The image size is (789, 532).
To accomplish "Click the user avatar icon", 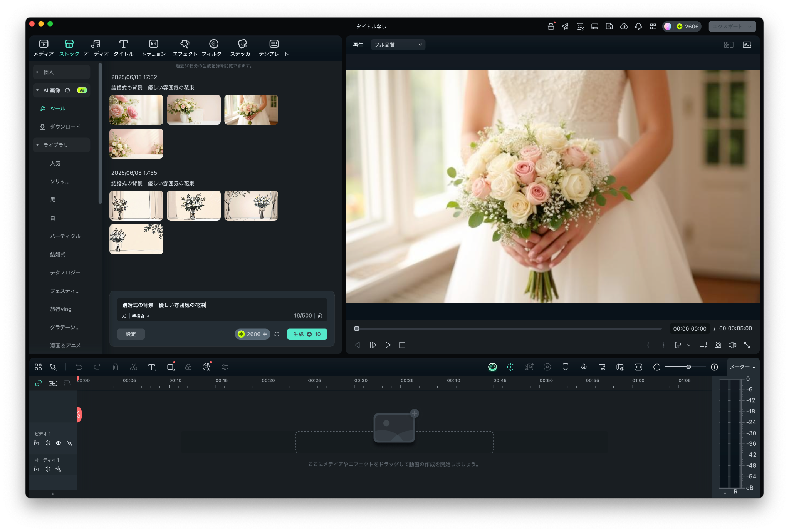I will pyautogui.click(x=668, y=27).
